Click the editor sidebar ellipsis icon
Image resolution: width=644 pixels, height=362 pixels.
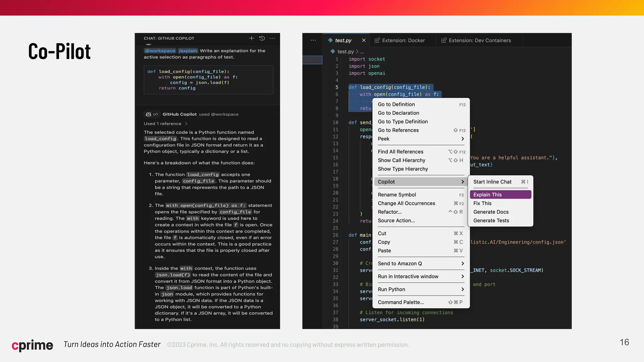pyautogui.click(x=313, y=40)
